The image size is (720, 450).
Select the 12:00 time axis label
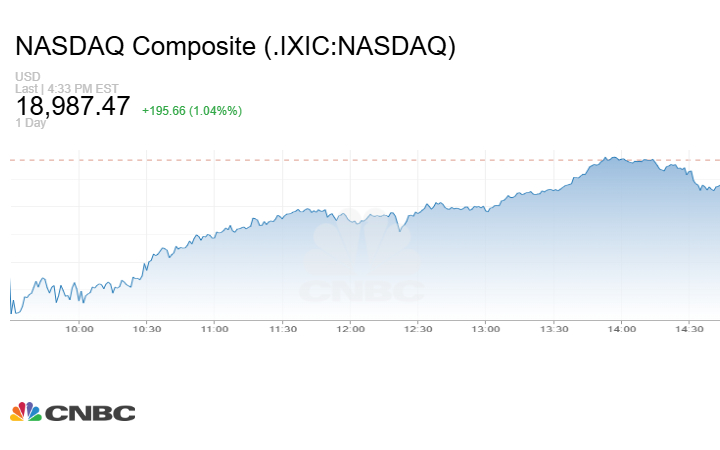(x=350, y=328)
